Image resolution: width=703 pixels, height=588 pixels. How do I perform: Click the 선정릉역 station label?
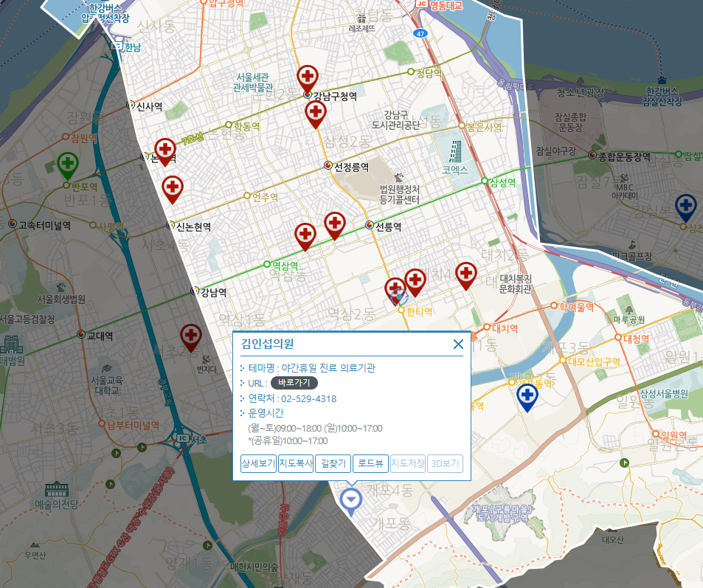[x=351, y=167]
